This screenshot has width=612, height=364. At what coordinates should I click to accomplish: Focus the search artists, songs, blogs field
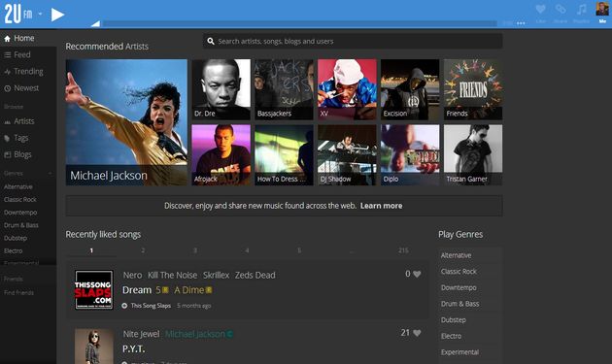tap(353, 41)
